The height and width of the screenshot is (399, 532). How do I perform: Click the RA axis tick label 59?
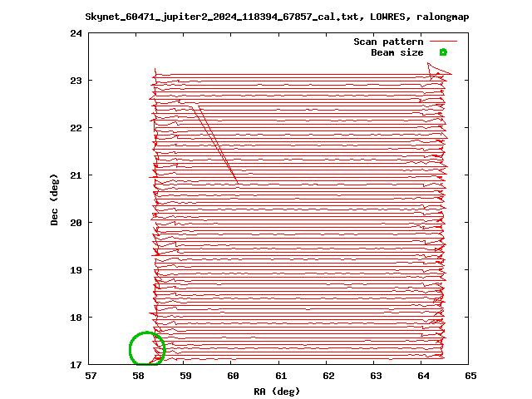pyautogui.click(x=185, y=376)
